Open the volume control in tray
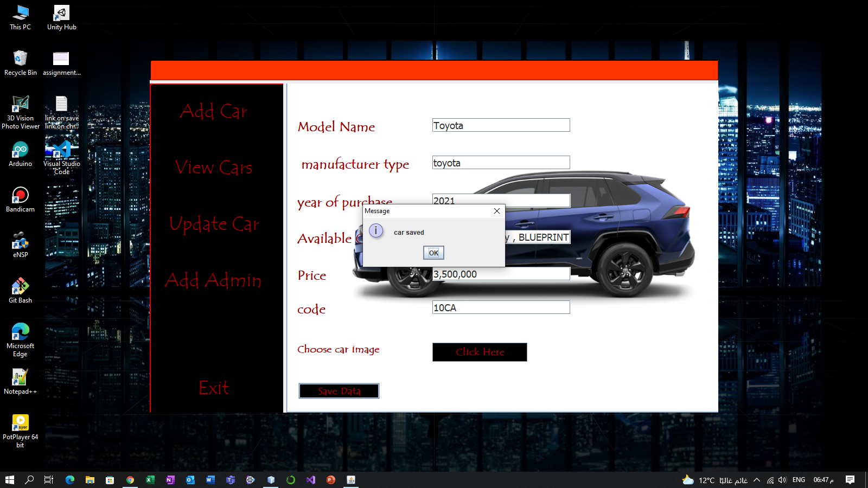Screen dimensions: 868x488 (782, 480)
